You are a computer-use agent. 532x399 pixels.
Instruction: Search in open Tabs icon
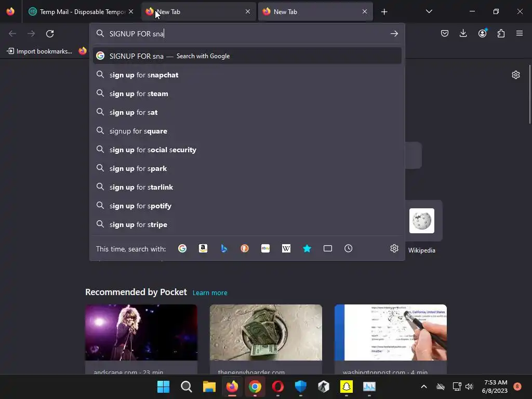tap(328, 249)
